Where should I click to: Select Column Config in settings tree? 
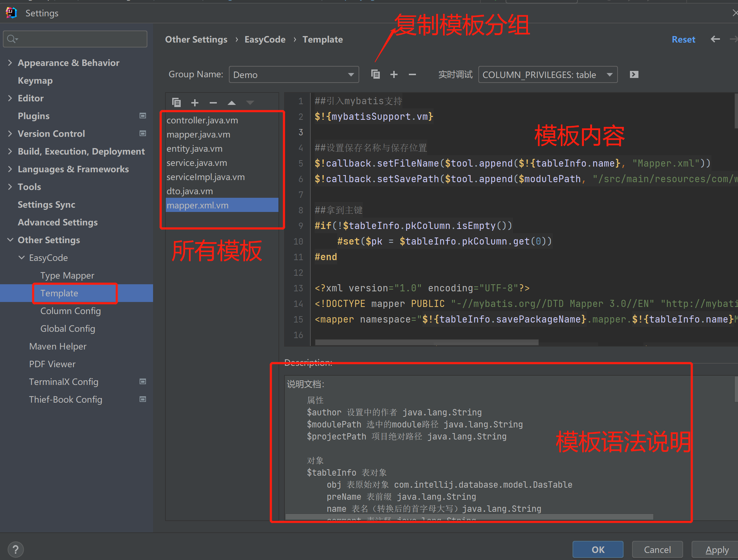click(x=71, y=311)
